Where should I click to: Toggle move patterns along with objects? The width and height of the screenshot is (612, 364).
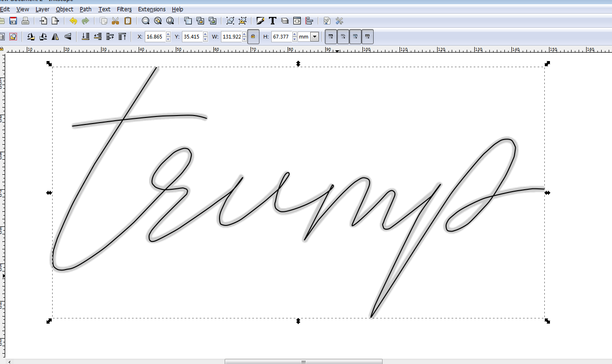pyautogui.click(x=368, y=36)
